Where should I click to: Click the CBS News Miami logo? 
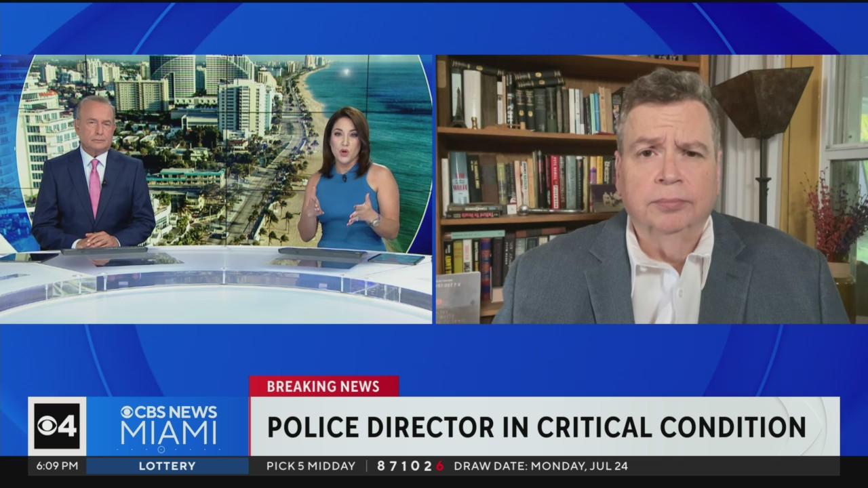pos(168,426)
